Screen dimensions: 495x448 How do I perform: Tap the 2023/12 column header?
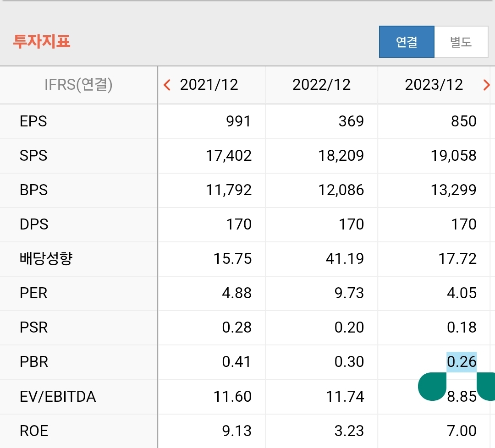[434, 85]
